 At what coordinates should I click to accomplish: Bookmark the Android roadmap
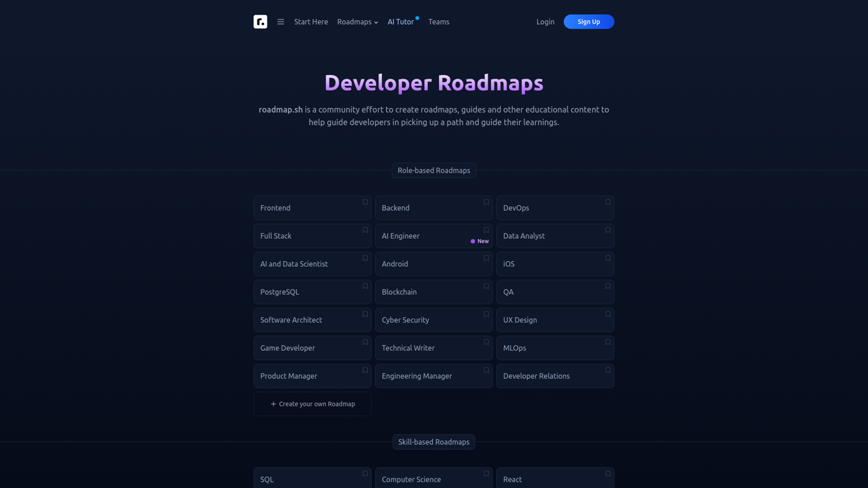tap(487, 258)
